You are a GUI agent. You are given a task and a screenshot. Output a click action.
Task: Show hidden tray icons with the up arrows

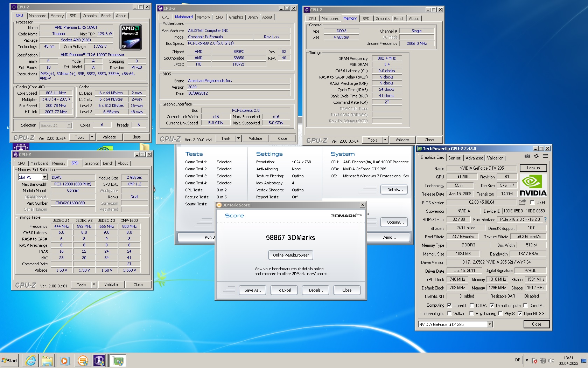tap(527, 360)
